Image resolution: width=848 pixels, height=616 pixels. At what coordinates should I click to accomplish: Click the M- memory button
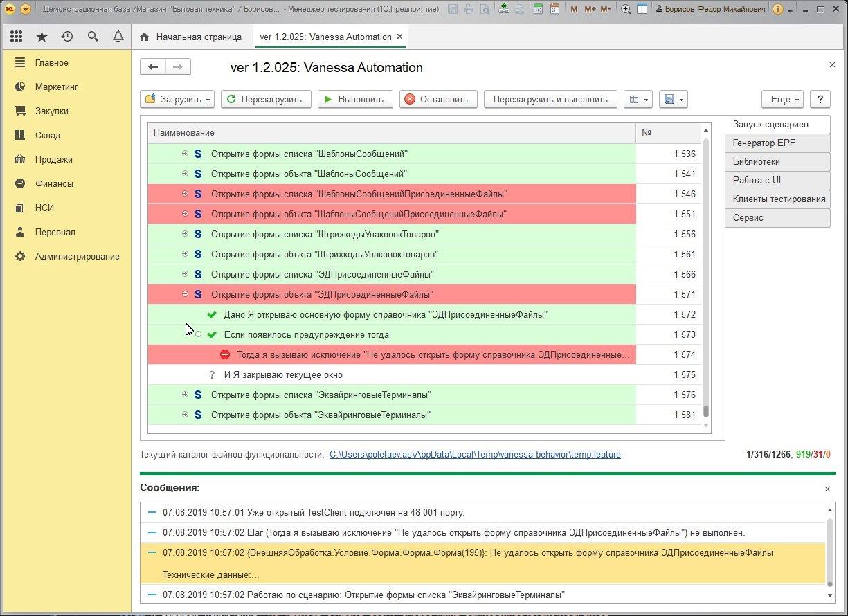pos(606,10)
